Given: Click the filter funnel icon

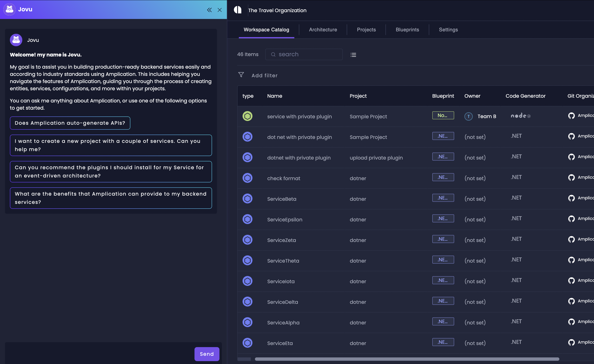Looking at the screenshot, I should (x=241, y=75).
